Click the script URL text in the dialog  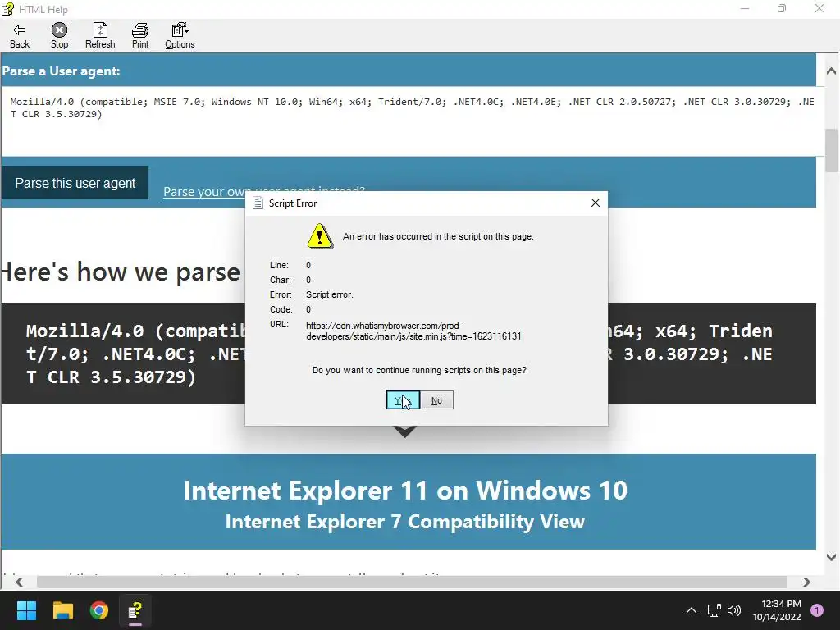coord(413,331)
